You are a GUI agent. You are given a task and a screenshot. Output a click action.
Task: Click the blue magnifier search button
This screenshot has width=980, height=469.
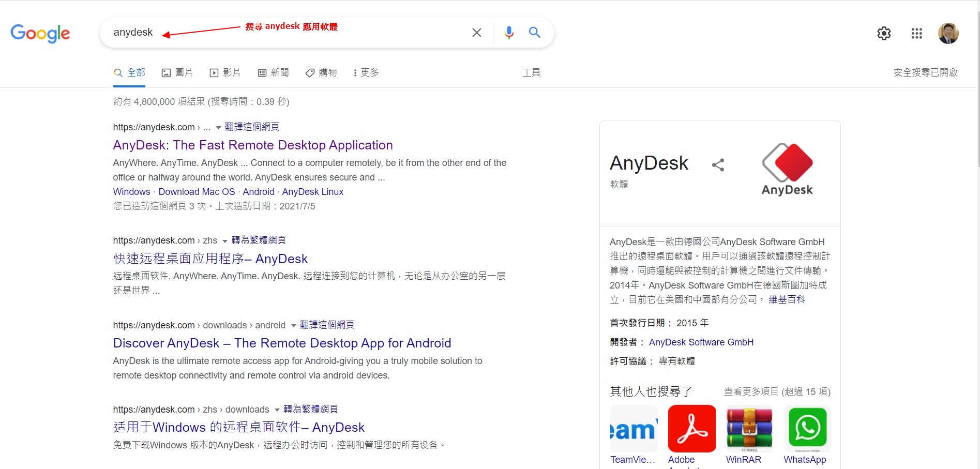[535, 33]
